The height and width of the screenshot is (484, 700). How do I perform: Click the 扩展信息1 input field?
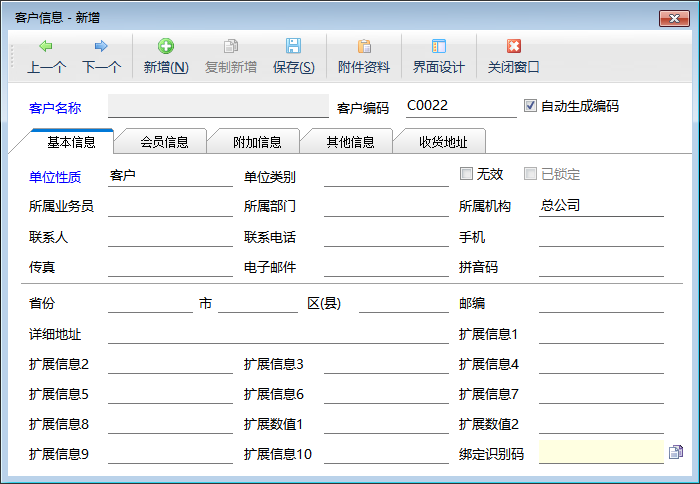click(601, 334)
